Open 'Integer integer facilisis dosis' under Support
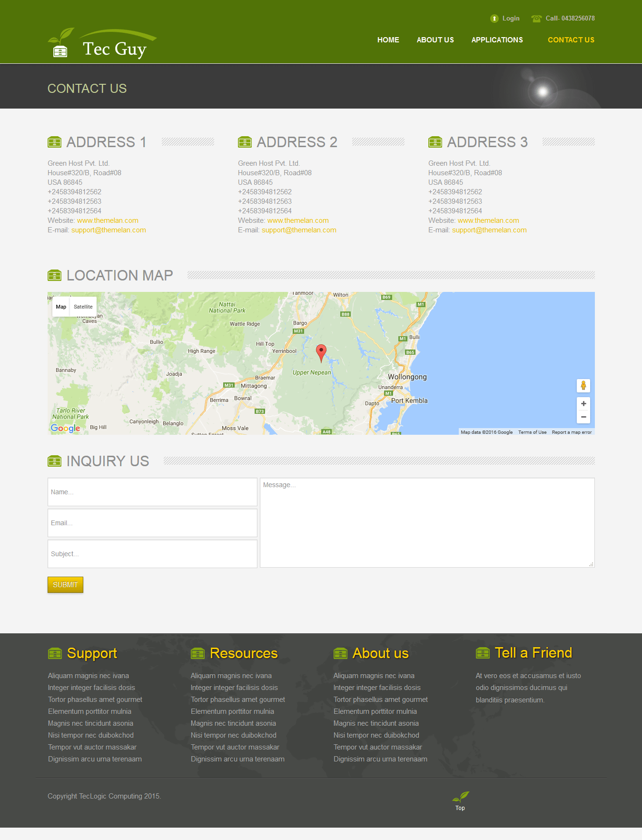Image resolution: width=642 pixels, height=840 pixels. 91,688
